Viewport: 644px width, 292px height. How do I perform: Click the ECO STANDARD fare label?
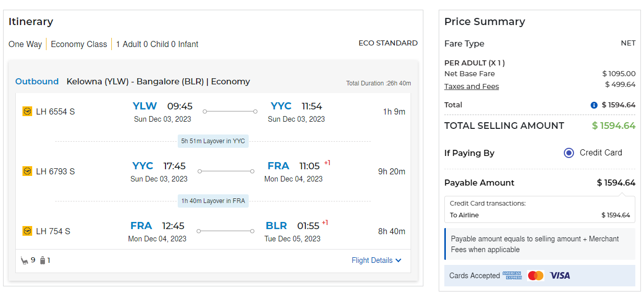[x=388, y=43]
